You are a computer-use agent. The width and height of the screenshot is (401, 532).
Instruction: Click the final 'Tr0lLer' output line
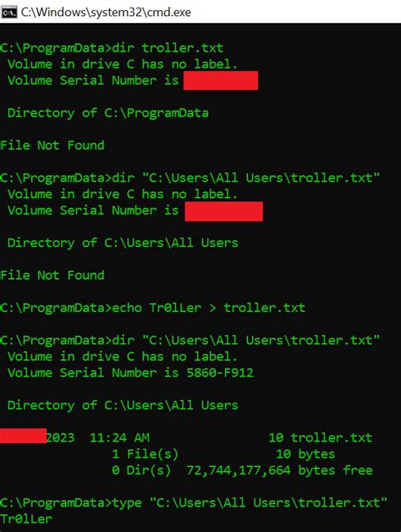(x=26, y=518)
